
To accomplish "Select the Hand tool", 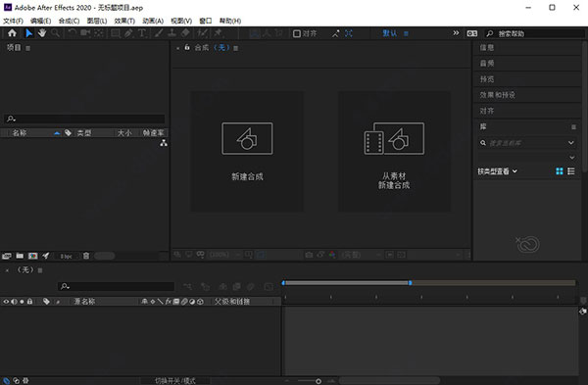I will (42, 33).
